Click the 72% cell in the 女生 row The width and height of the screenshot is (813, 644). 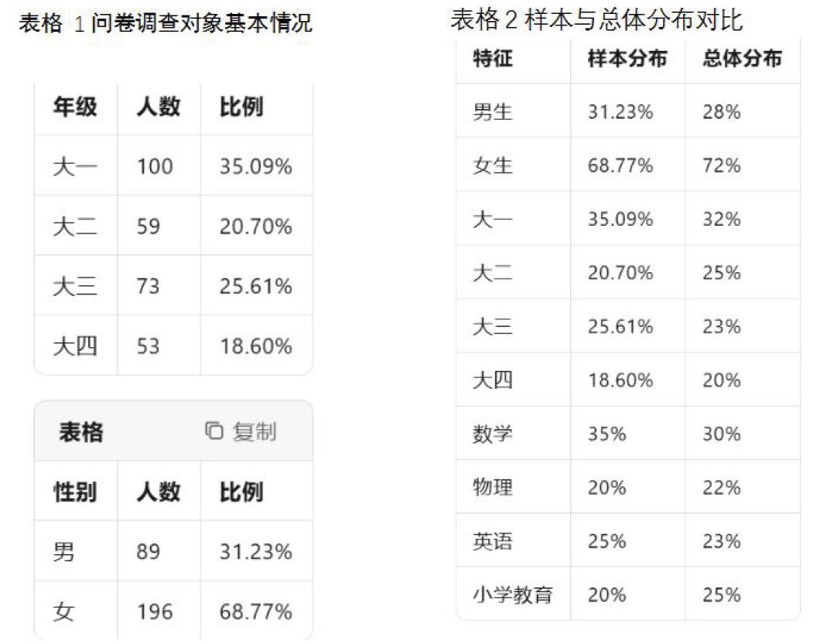pyautogui.click(x=721, y=165)
